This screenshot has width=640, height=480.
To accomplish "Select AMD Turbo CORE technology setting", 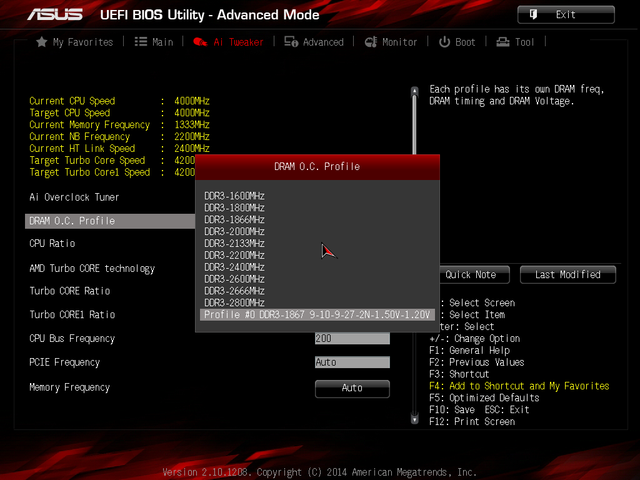I will [92, 269].
